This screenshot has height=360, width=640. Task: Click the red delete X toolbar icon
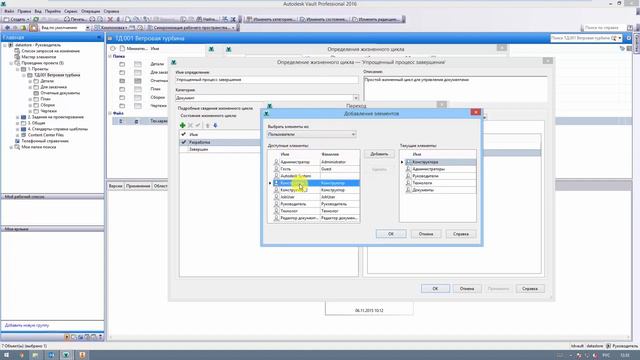pos(110,19)
